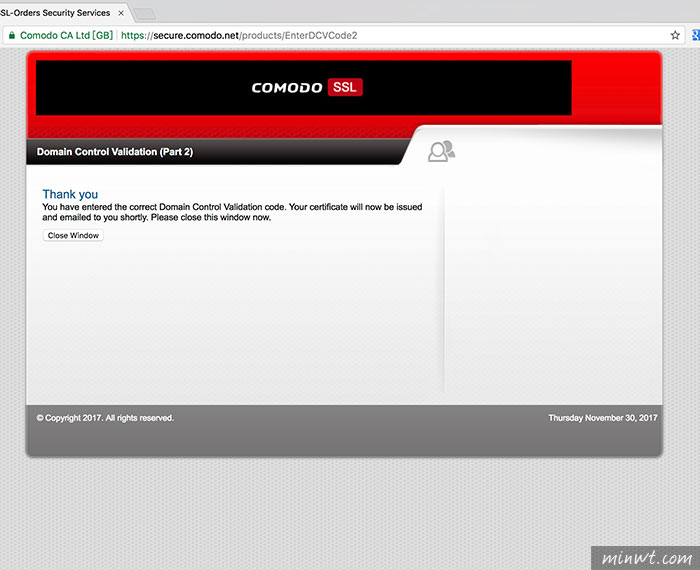Viewport: 700px width, 570px height.
Task: Click the user contacts icon beside header
Action: pyautogui.click(x=442, y=151)
